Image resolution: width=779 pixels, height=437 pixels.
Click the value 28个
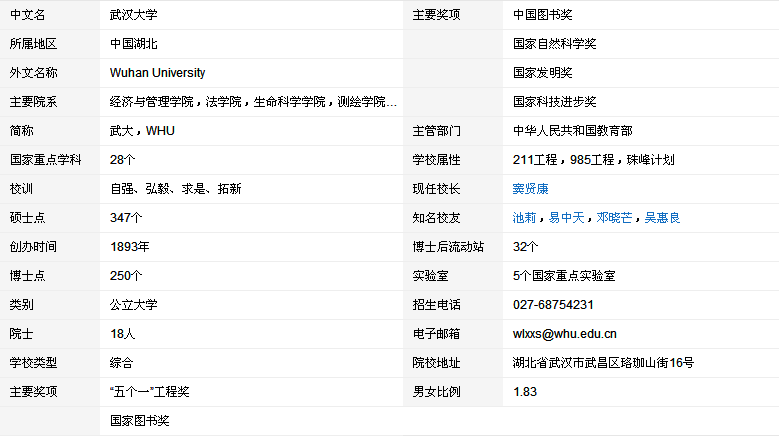[122, 159]
